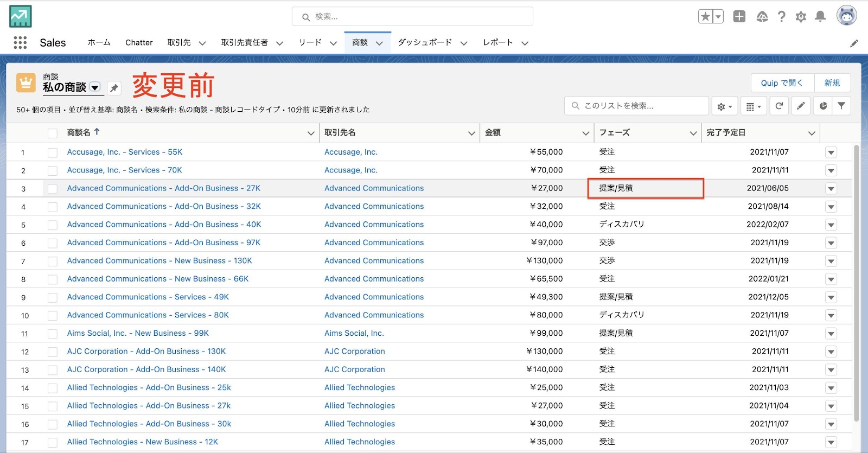This screenshot has height=453, width=868.
Task: Expand the 取引先 tab chevron
Action: [202, 43]
